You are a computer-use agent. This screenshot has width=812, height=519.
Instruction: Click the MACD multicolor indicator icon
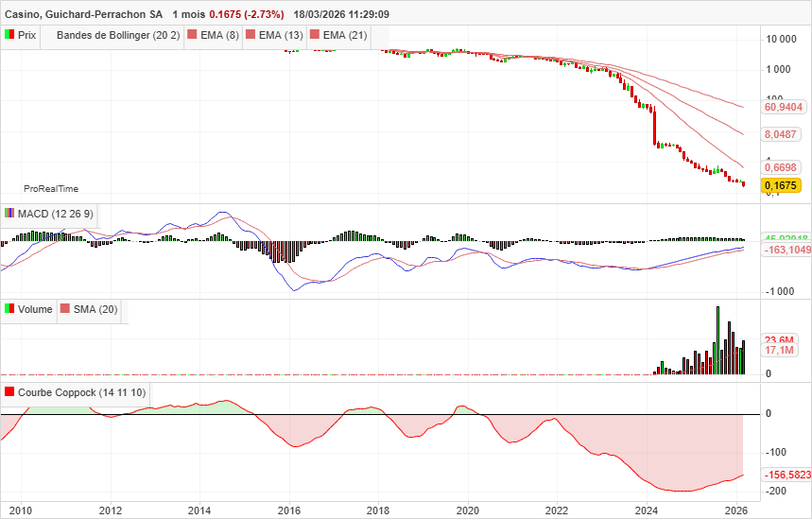click(x=9, y=213)
